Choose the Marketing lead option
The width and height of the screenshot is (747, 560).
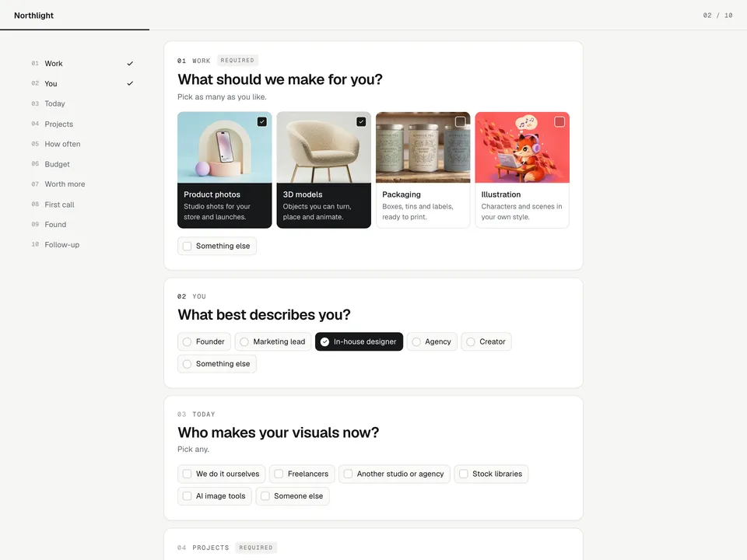(x=273, y=342)
